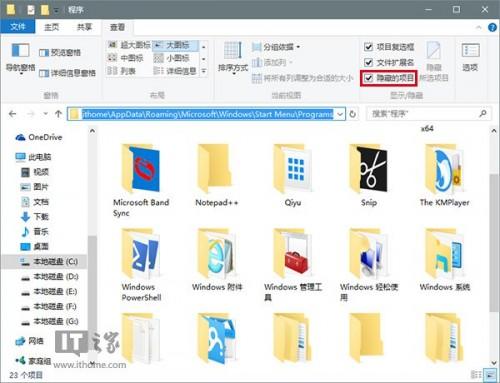Switch to the 主页 home tab
The width and height of the screenshot is (500, 383).
[51, 27]
